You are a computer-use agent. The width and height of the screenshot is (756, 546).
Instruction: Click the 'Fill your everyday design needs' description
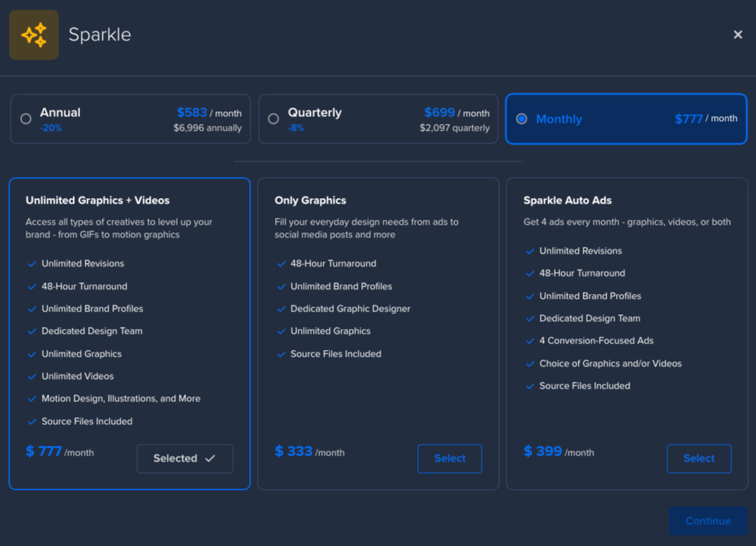(x=366, y=228)
